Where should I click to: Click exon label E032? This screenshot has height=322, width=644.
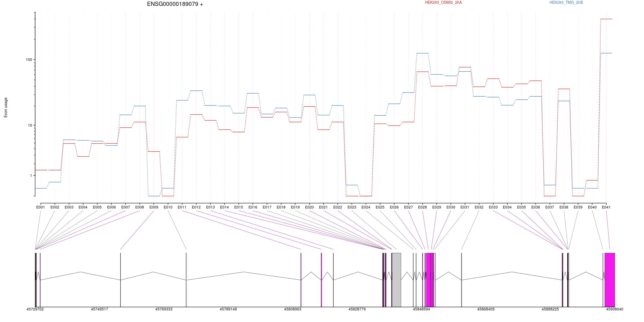[479, 207]
